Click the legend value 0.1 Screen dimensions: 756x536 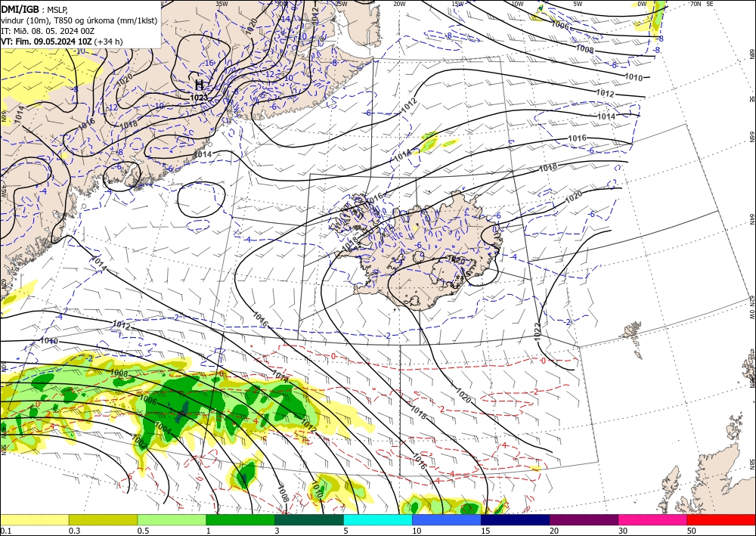click(5, 531)
